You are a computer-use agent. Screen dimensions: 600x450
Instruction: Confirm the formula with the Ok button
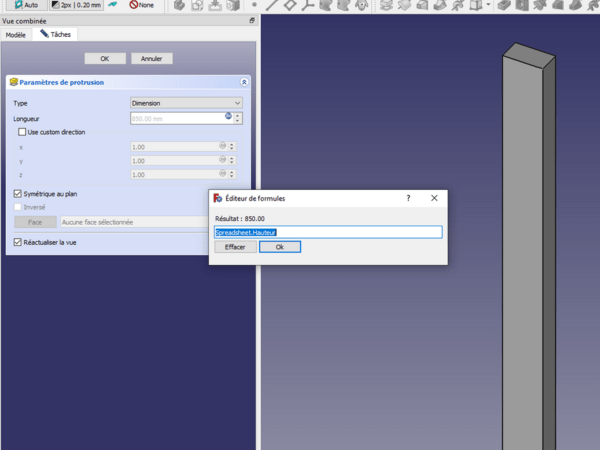click(x=280, y=247)
